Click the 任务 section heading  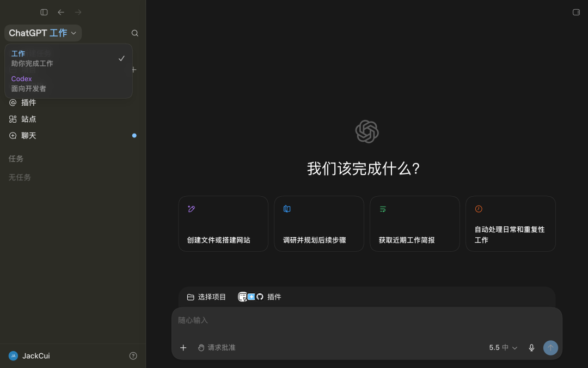[16, 159]
